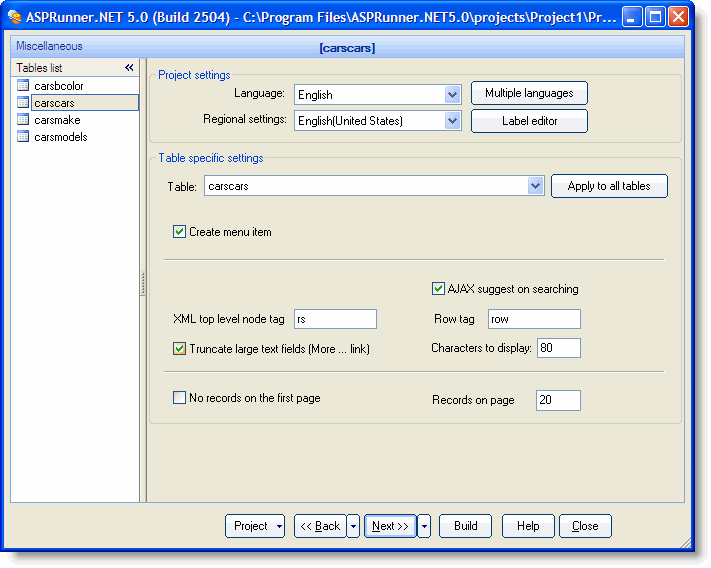Click the XML top level node tag field
This screenshot has width=711, height=568.
point(336,319)
